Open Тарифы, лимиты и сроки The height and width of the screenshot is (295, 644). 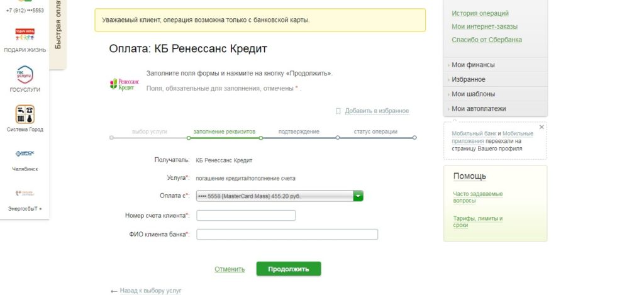tap(478, 222)
